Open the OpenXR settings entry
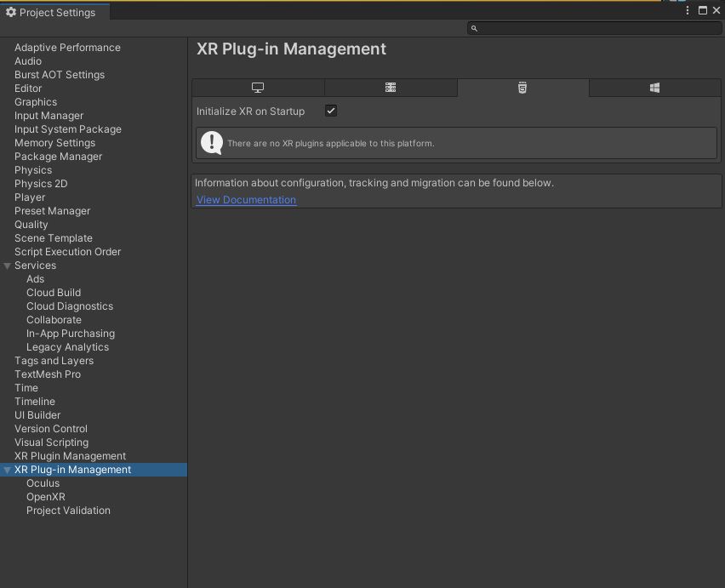This screenshot has width=725, height=588. point(44,496)
